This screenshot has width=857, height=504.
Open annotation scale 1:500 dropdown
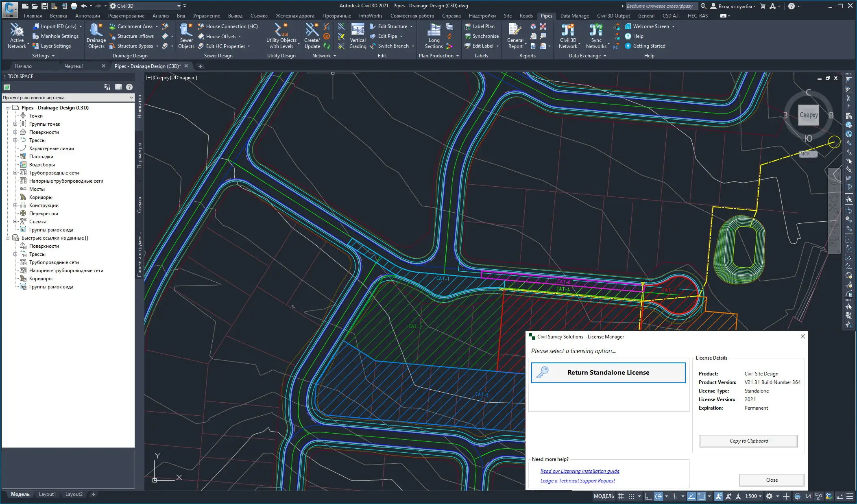pyautogui.click(x=753, y=496)
